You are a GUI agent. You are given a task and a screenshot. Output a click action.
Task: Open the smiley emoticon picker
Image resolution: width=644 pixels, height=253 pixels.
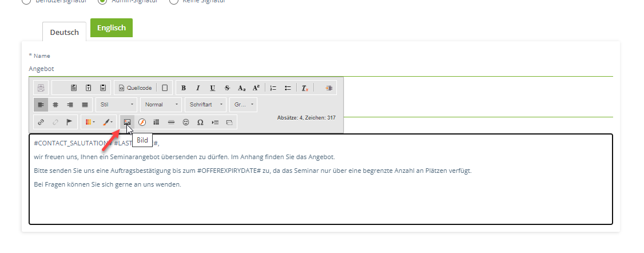click(186, 122)
